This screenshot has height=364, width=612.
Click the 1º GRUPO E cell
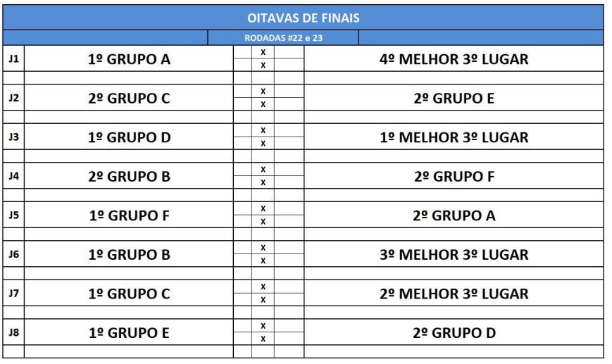pyautogui.click(x=129, y=332)
